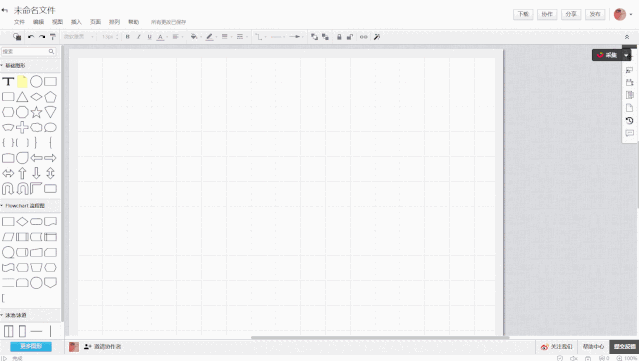The width and height of the screenshot is (639, 361).
Task: Click the undo arrow in toolbar
Action: (31, 37)
